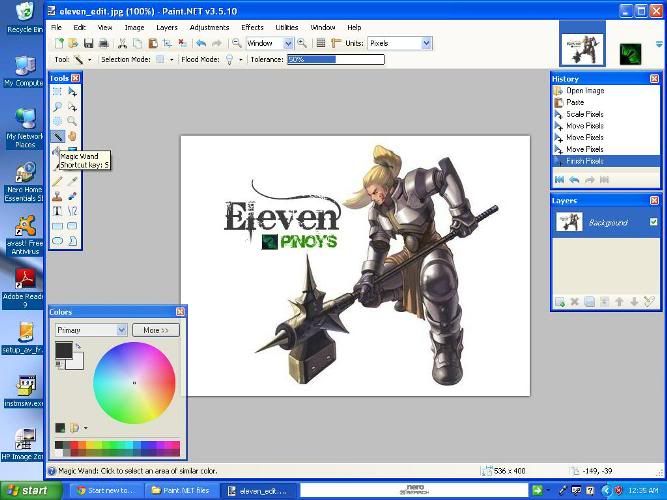
Task: Open the Effects menu
Action: pos(252,27)
